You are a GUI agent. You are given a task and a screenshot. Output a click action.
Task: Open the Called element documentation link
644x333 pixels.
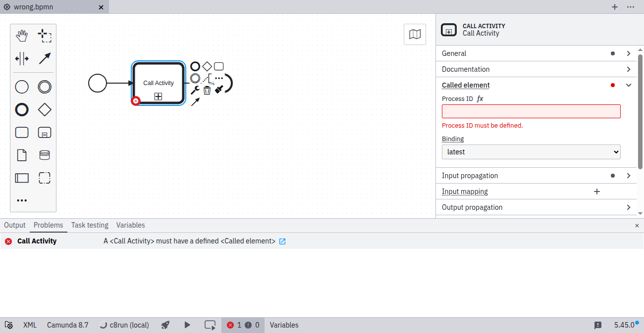pos(282,241)
